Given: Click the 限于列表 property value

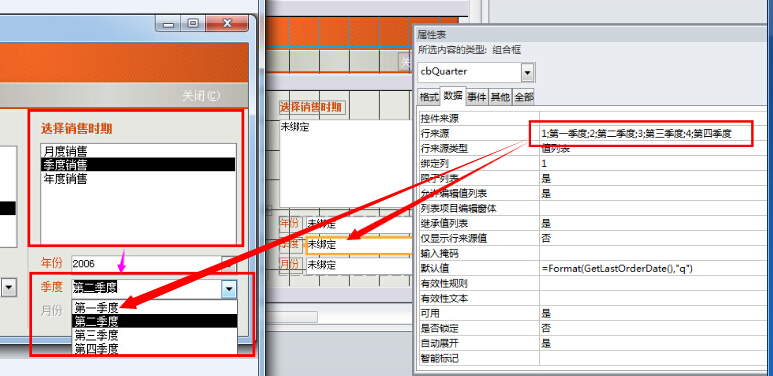Looking at the screenshot, I should [x=653, y=178].
